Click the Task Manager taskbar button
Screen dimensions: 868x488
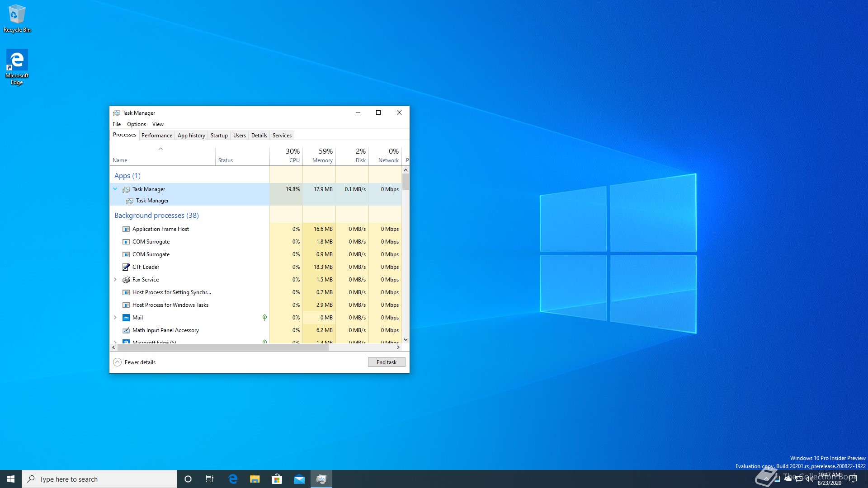pyautogui.click(x=321, y=479)
